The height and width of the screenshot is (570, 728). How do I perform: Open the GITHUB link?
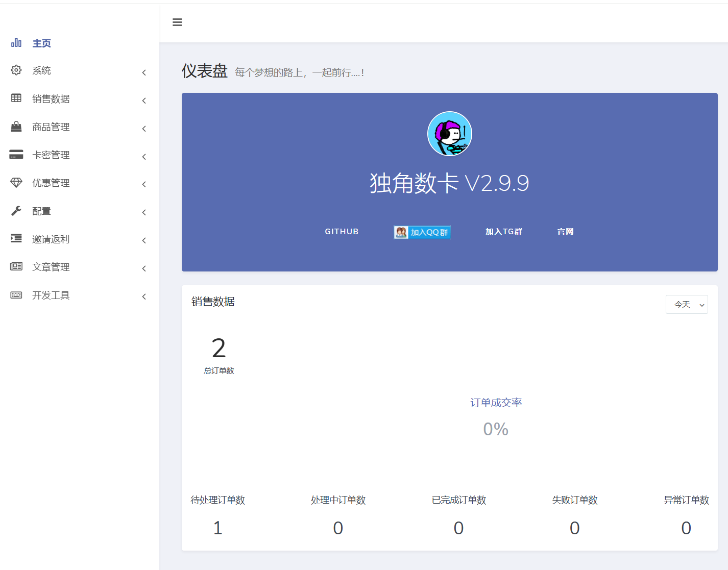tap(342, 232)
